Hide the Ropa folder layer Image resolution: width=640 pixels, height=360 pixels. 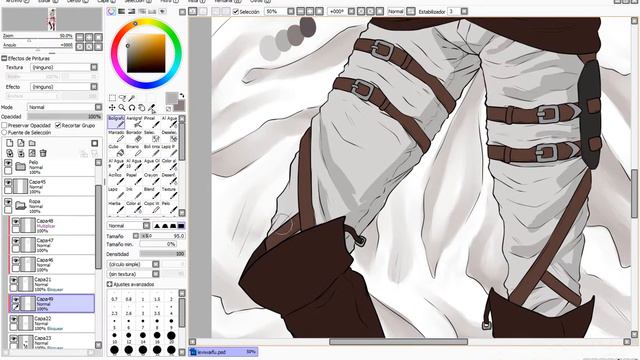tap(8, 202)
